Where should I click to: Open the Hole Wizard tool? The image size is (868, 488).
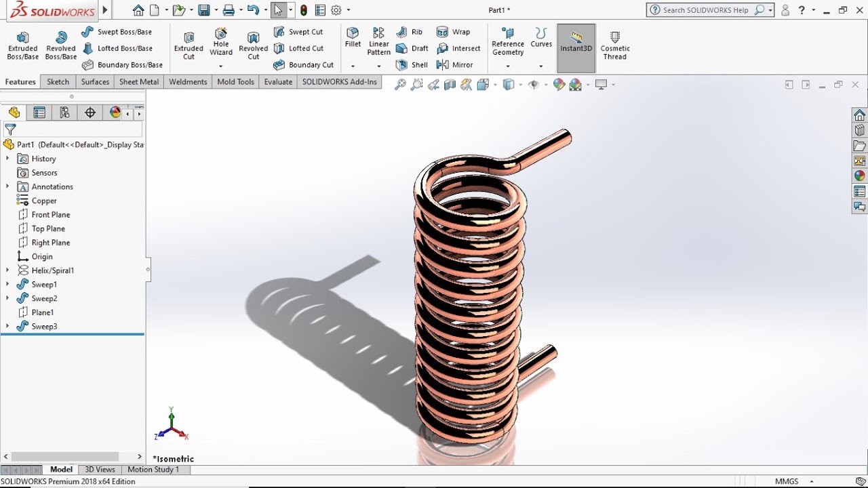click(x=221, y=42)
